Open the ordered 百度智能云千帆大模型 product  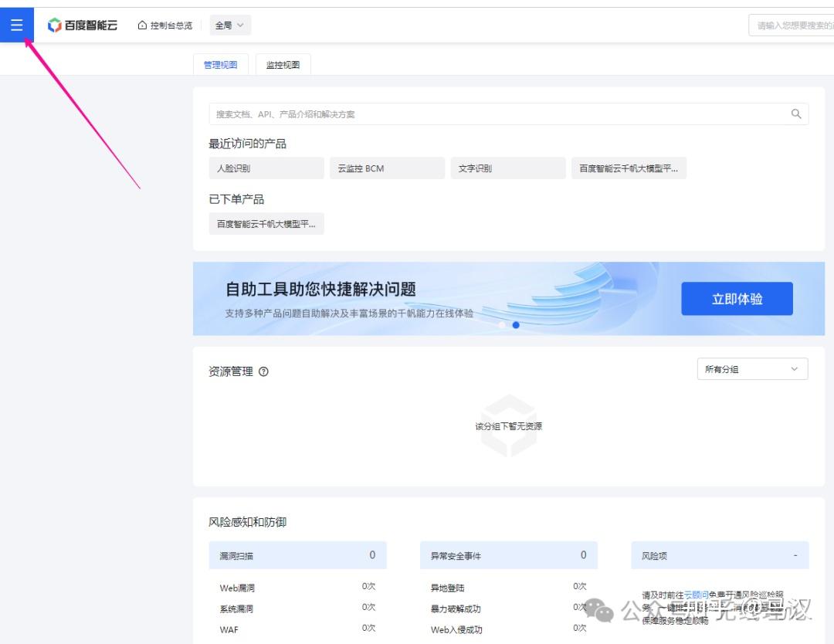[266, 223]
